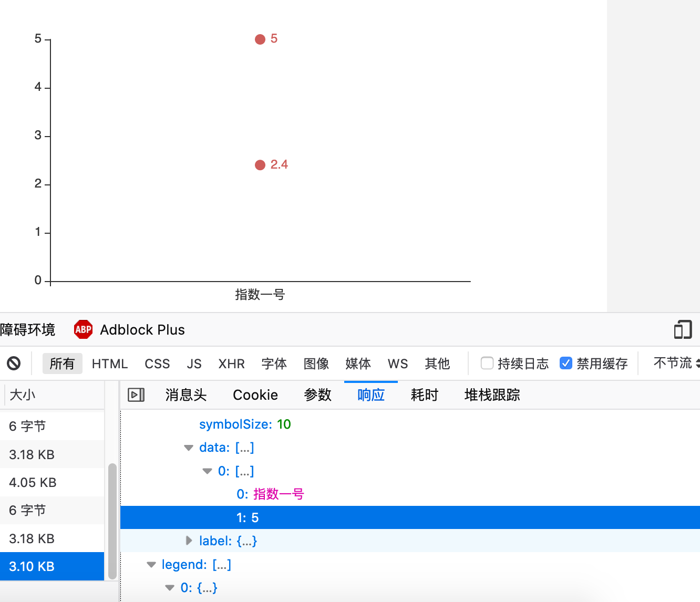Click the Adblock Plus icon
Screen dimensions: 700x602
coord(83,329)
